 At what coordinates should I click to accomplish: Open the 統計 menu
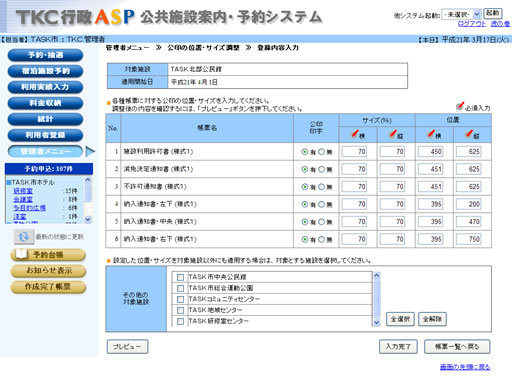tap(45, 119)
